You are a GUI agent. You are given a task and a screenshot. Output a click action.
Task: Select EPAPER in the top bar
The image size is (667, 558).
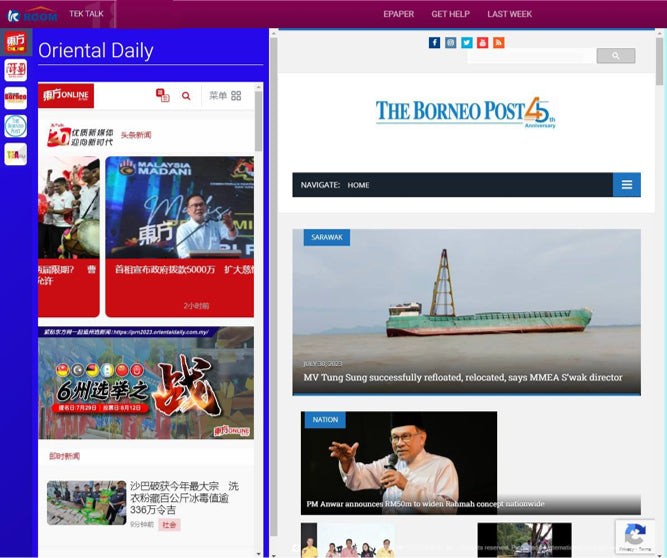pos(399,14)
